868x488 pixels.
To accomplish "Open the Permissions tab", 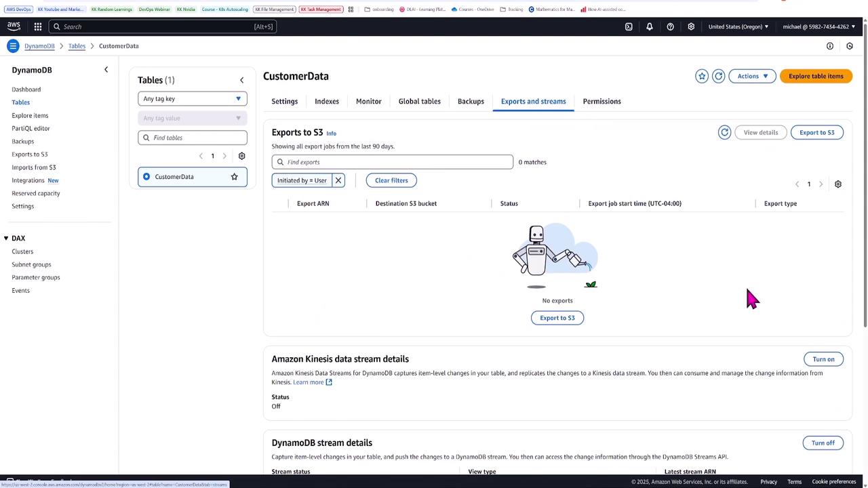I will click(x=602, y=102).
